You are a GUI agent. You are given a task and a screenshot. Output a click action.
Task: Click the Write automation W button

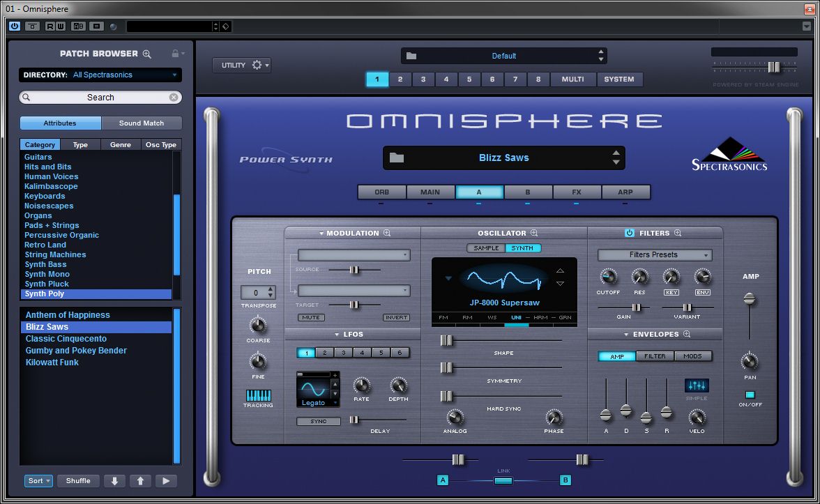(60, 26)
